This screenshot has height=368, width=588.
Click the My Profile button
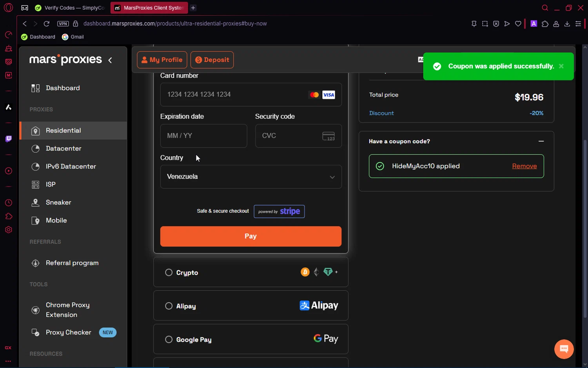pos(162,60)
